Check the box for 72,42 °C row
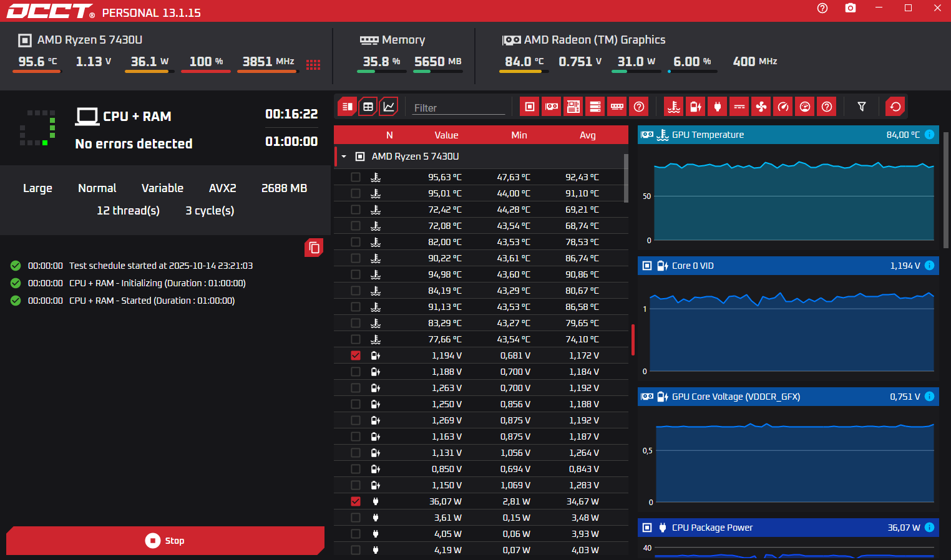The width and height of the screenshot is (951, 560). click(356, 210)
